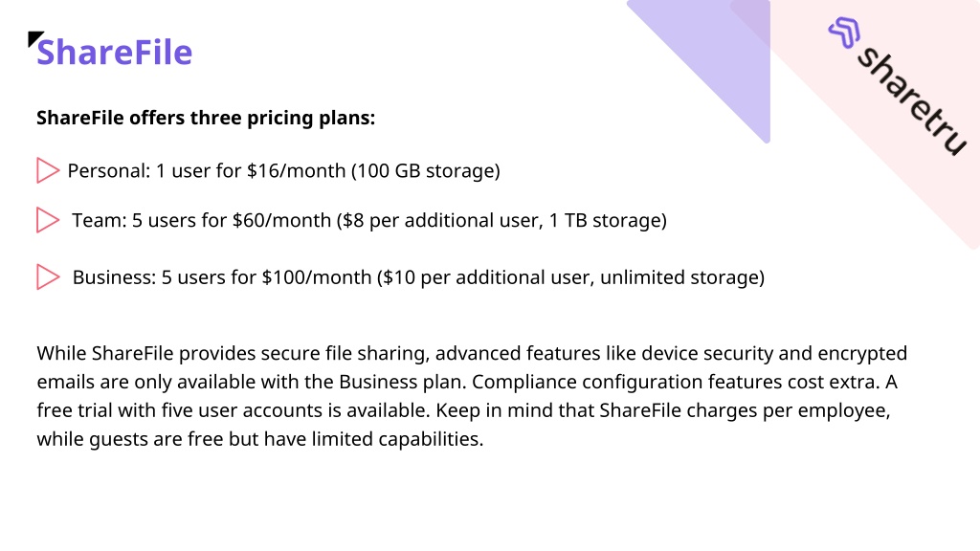
Task: Select the Business plan pricing line
Action: pos(419,277)
